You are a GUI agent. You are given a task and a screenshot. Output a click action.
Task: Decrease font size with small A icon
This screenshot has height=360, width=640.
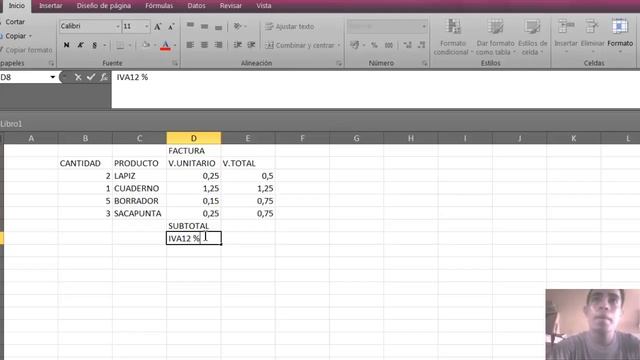(171, 27)
